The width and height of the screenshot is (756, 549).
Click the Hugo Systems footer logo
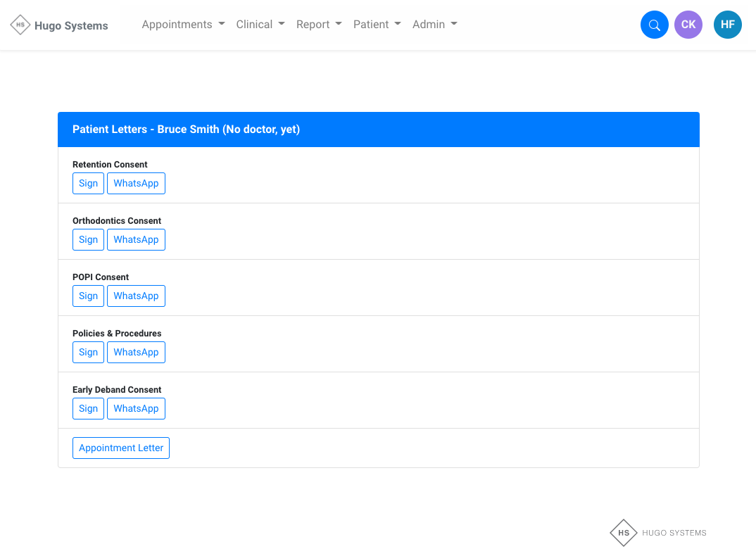657,533
